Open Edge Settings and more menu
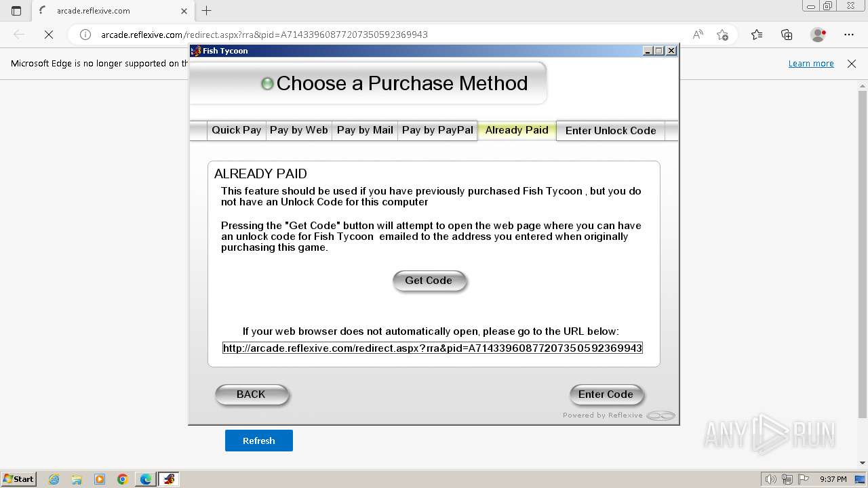868x488 pixels. (849, 35)
